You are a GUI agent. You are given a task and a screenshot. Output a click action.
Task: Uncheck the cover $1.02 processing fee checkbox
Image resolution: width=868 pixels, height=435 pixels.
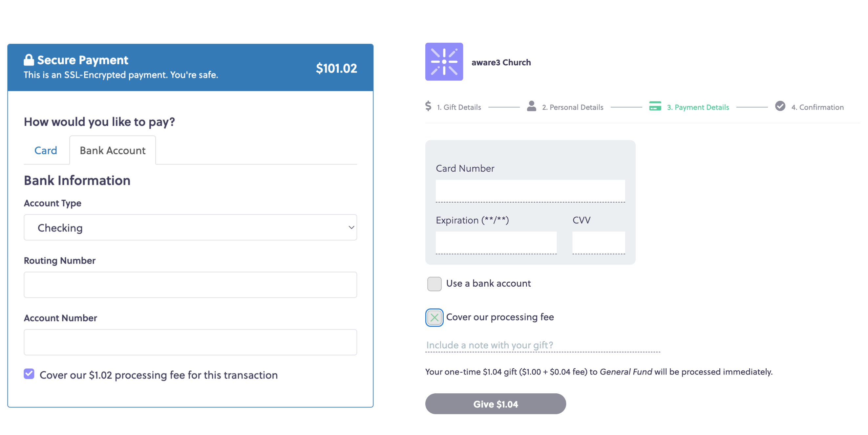(29, 373)
